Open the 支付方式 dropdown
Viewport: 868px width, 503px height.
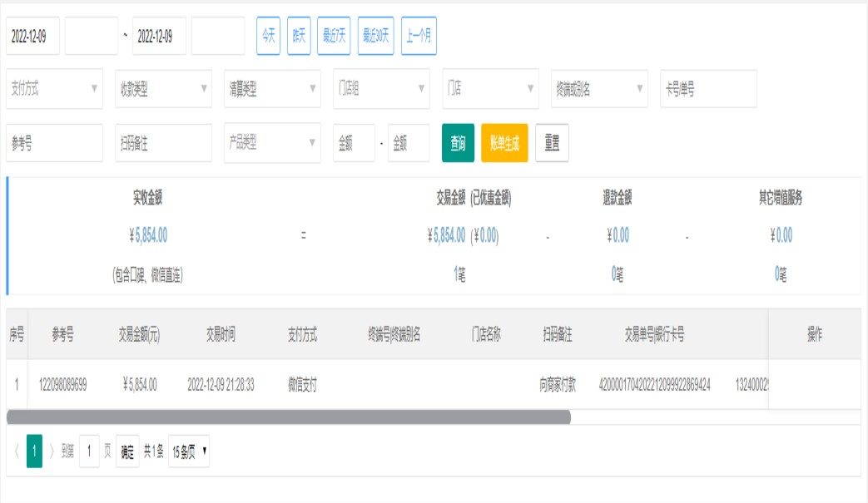54,89
